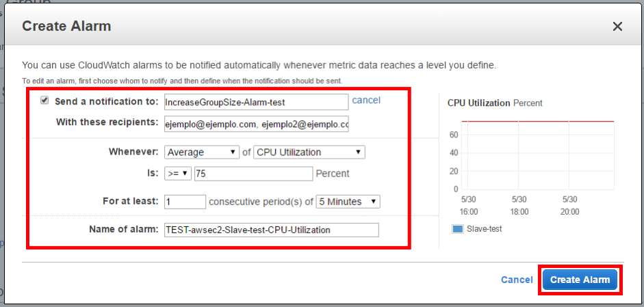Click the CPU Utilization chart title
644x307 pixels.
[478, 103]
